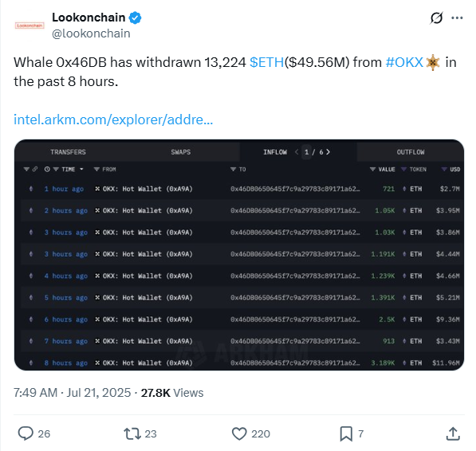The height and width of the screenshot is (451, 476).
Task: Open the three-dot more options menu
Action: 457,18
